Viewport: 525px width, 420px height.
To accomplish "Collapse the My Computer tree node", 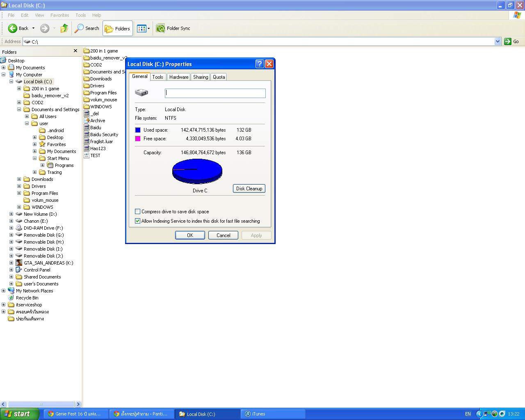I will (x=4, y=75).
